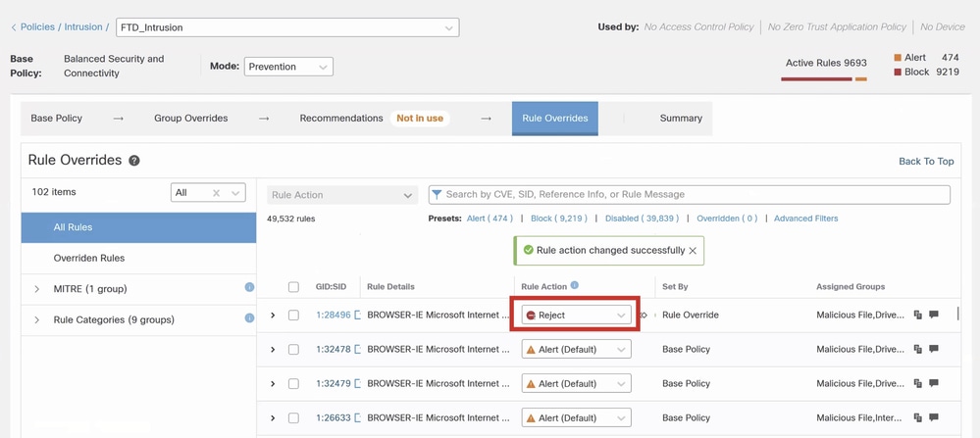
Task: Expand details row for rule 1:32478
Action: (x=273, y=350)
